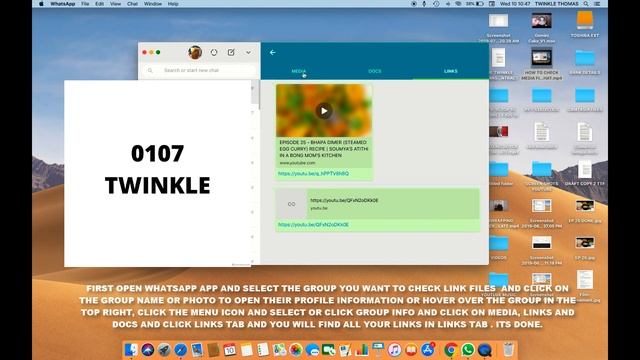Open the second card's youtu.be title link
This screenshot has height=360, width=640.
coord(344,200)
